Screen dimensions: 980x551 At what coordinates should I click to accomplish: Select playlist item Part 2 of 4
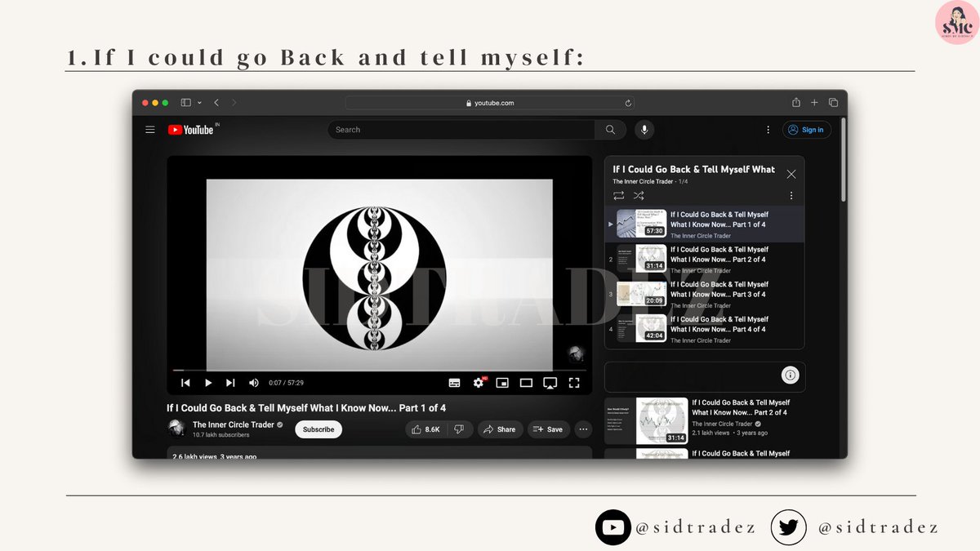[705, 260]
